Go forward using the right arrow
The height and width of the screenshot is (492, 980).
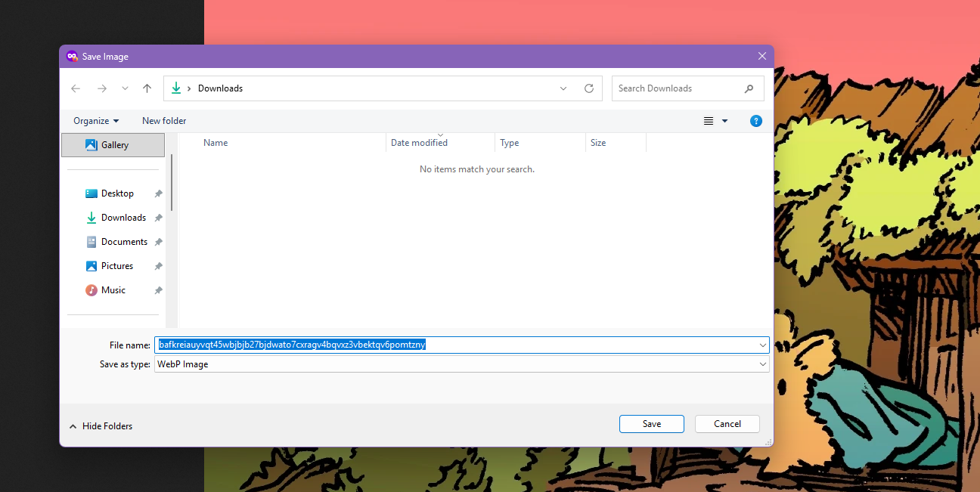(x=102, y=88)
